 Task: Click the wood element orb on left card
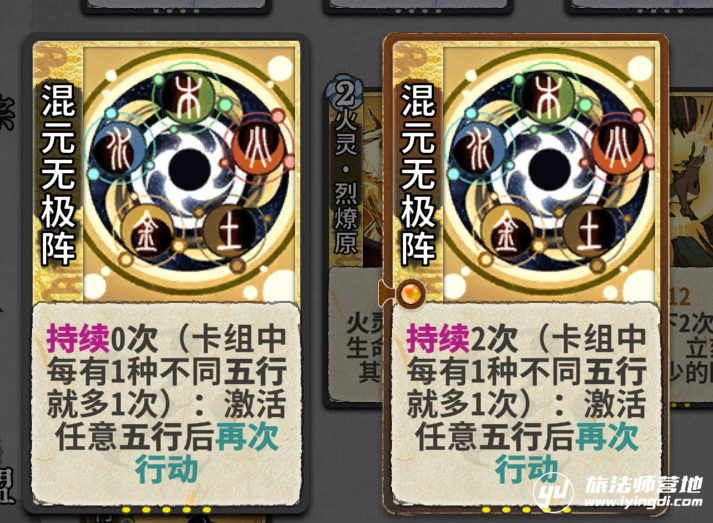(188, 97)
